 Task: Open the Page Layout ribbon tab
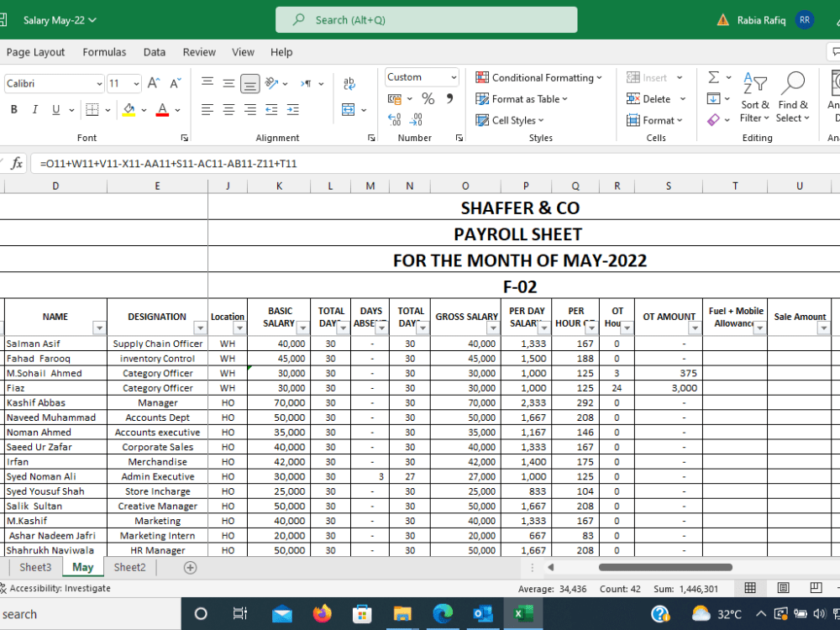(x=35, y=52)
